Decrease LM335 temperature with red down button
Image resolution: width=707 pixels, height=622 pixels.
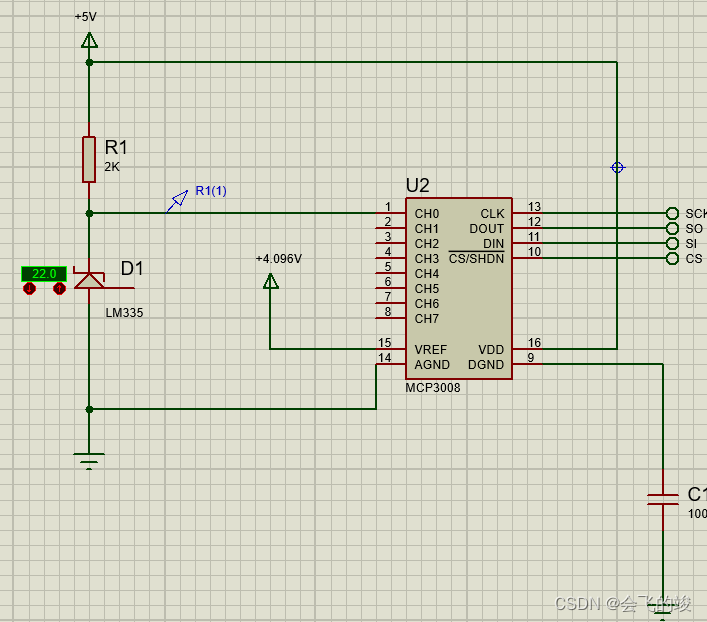point(29,288)
